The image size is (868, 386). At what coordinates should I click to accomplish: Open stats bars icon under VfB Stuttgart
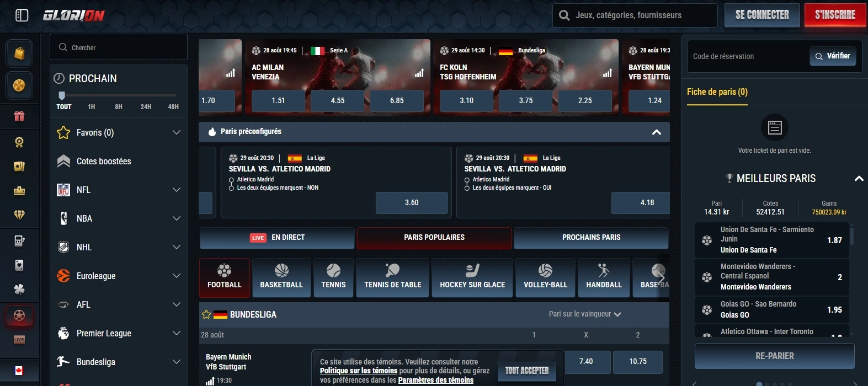210,380
